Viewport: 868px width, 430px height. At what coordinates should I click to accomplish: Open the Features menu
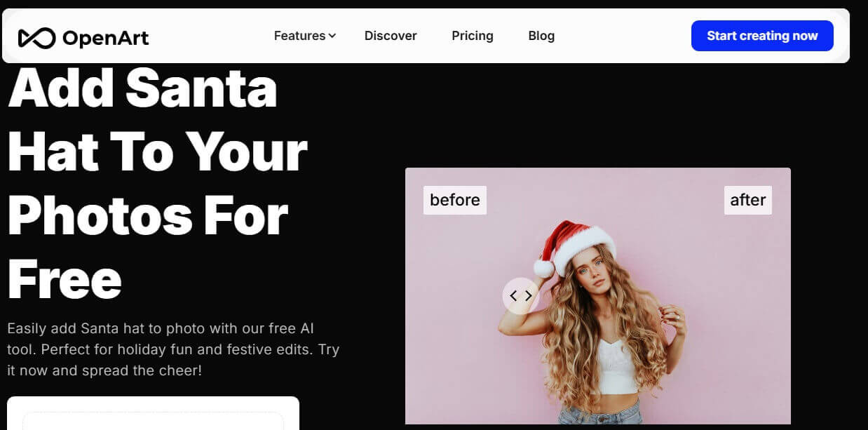point(299,36)
